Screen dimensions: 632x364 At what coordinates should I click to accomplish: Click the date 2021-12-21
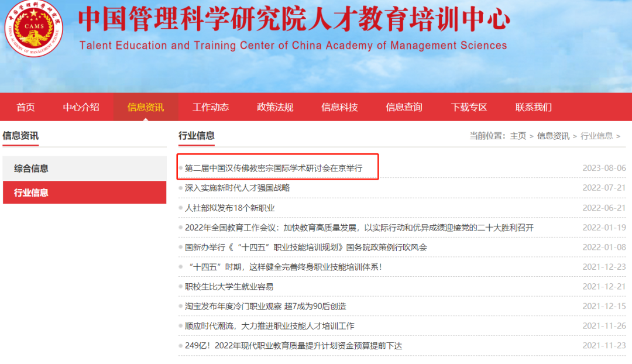click(x=604, y=287)
